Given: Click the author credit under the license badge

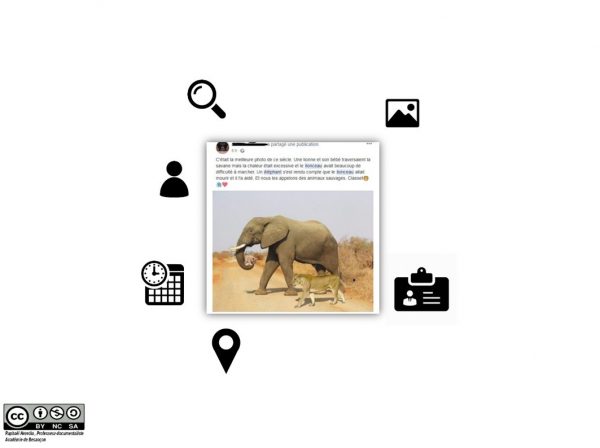Looking at the screenshot, I should click(x=44, y=436).
